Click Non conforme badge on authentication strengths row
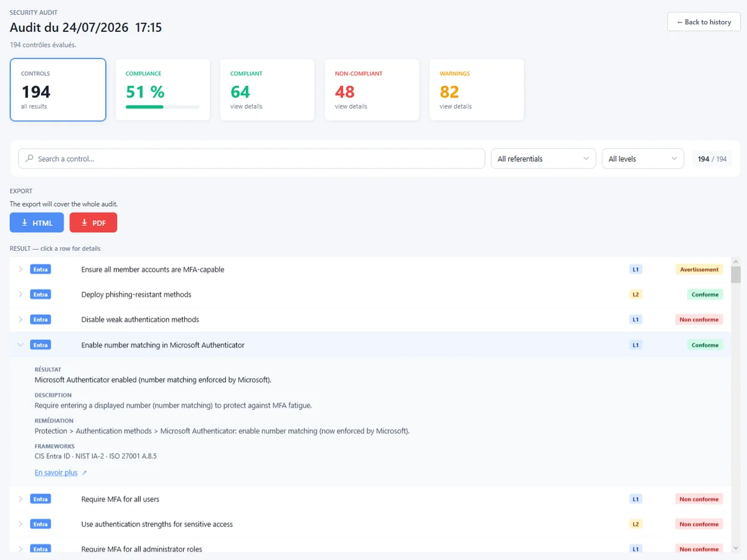 tap(699, 524)
